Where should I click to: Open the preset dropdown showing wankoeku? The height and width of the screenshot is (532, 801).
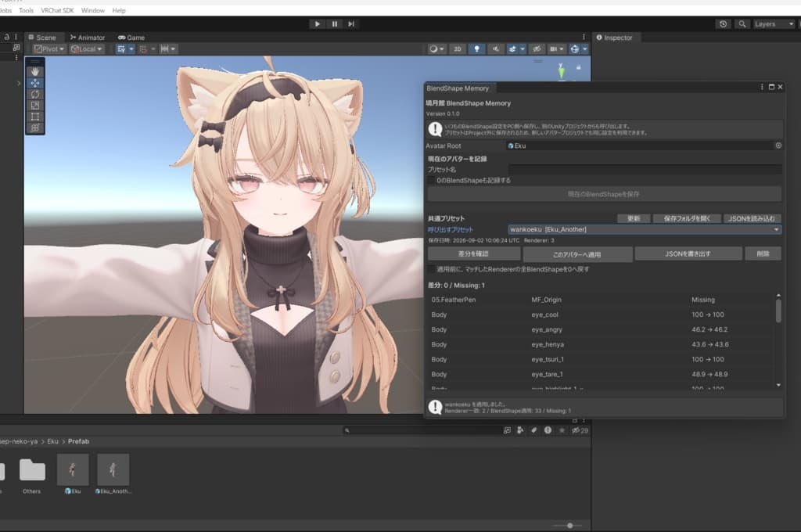(645, 229)
